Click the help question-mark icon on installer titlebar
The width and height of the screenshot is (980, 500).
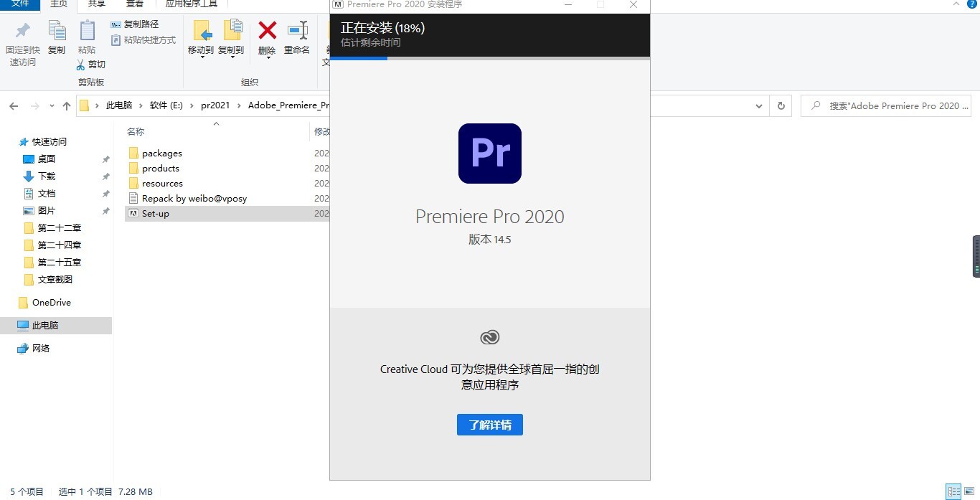coord(972,4)
